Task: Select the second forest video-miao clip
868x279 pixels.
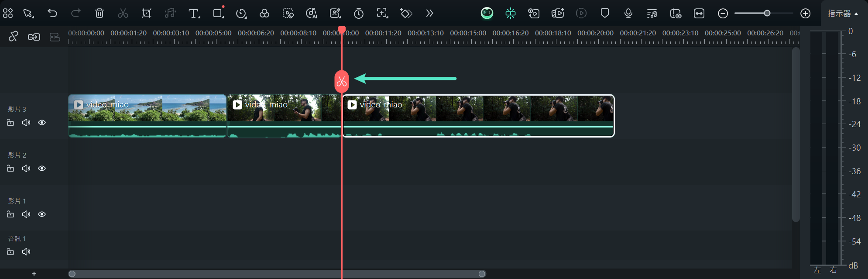Action: point(284,116)
